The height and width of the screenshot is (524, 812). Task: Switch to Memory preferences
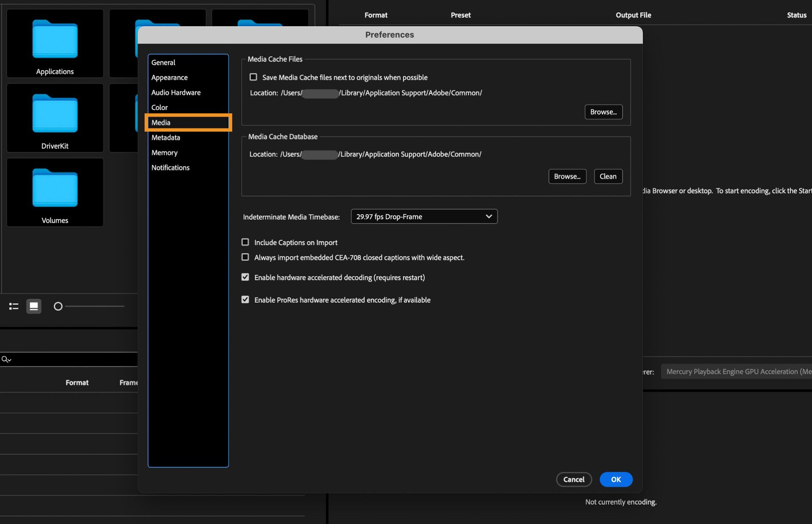point(165,153)
